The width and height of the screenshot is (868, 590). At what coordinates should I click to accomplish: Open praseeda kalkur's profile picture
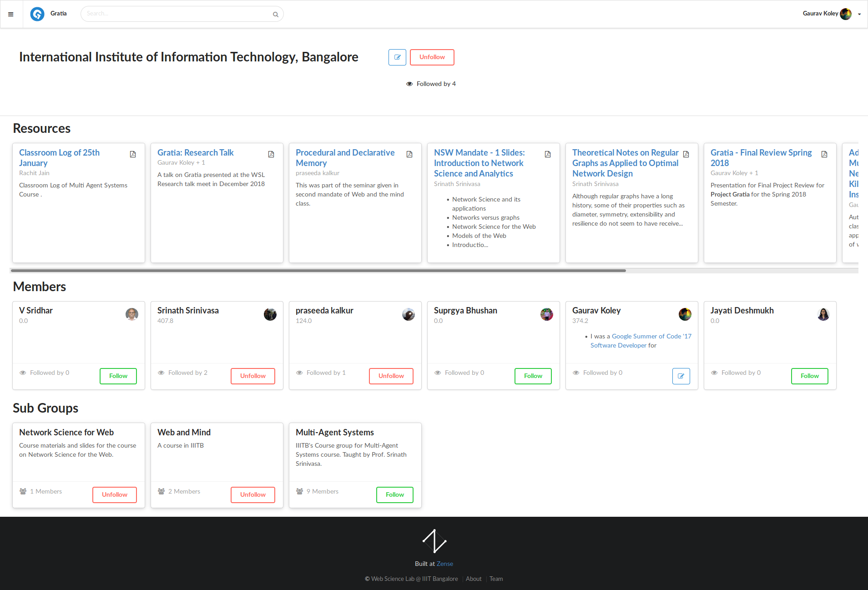(x=409, y=314)
